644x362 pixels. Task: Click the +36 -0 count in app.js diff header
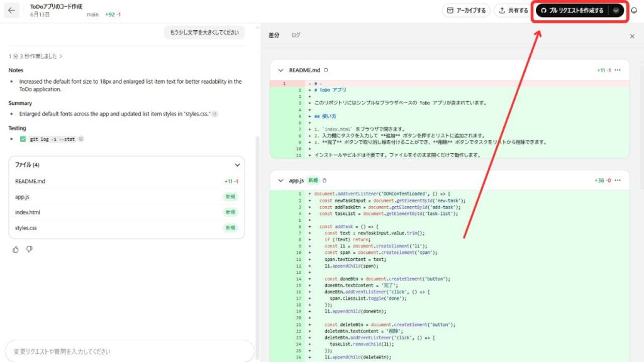click(x=602, y=180)
